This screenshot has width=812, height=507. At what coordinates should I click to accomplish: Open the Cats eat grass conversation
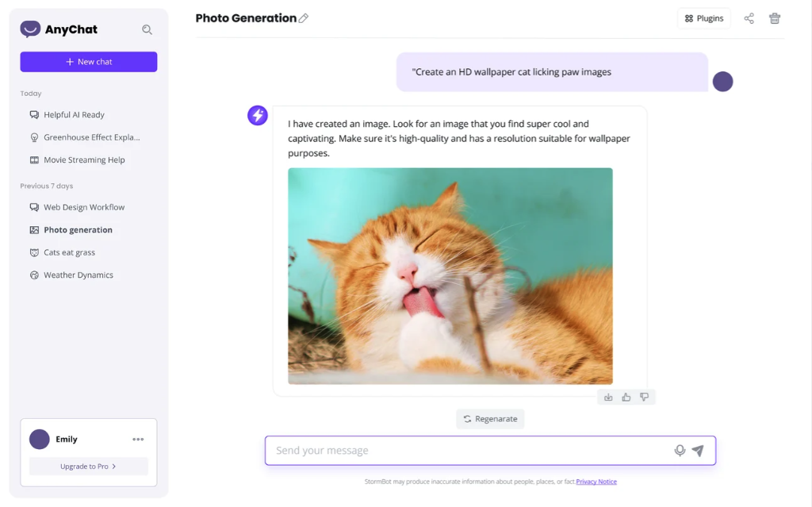(69, 252)
